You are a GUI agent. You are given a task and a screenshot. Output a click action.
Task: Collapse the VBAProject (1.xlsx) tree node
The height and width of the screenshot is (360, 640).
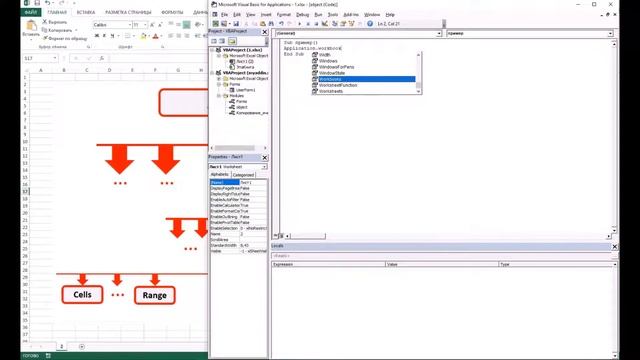coord(213,50)
